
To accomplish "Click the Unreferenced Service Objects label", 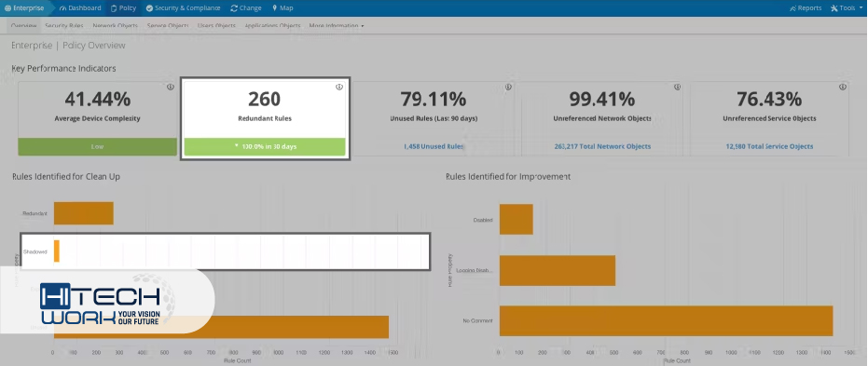I will tap(769, 118).
